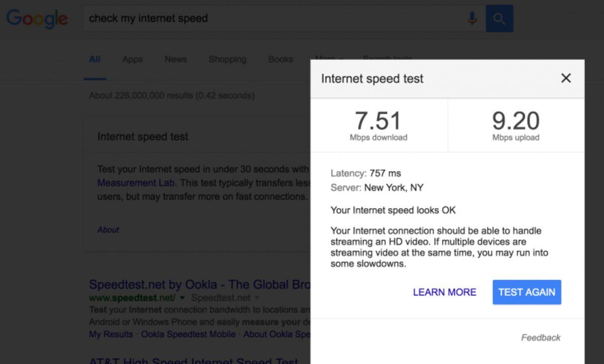Click the Google logo
The image size is (604, 364).
37,19
